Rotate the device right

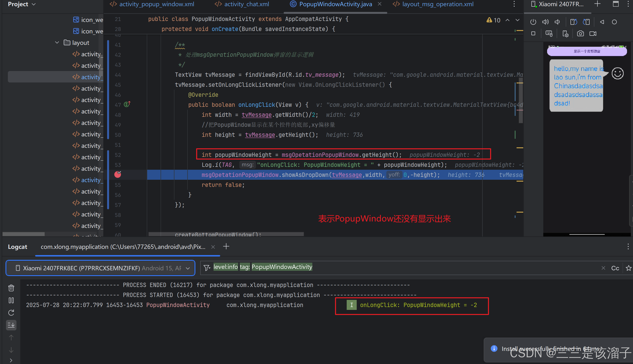click(586, 22)
